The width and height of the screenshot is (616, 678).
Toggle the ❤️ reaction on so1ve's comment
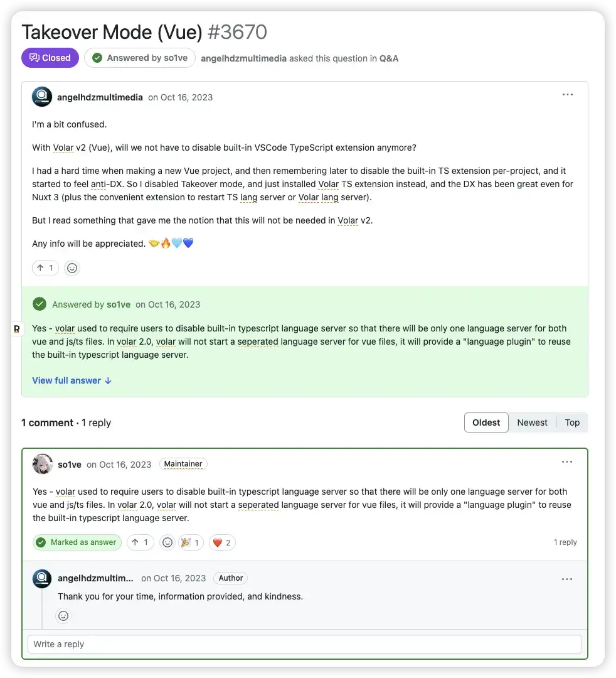[222, 542]
